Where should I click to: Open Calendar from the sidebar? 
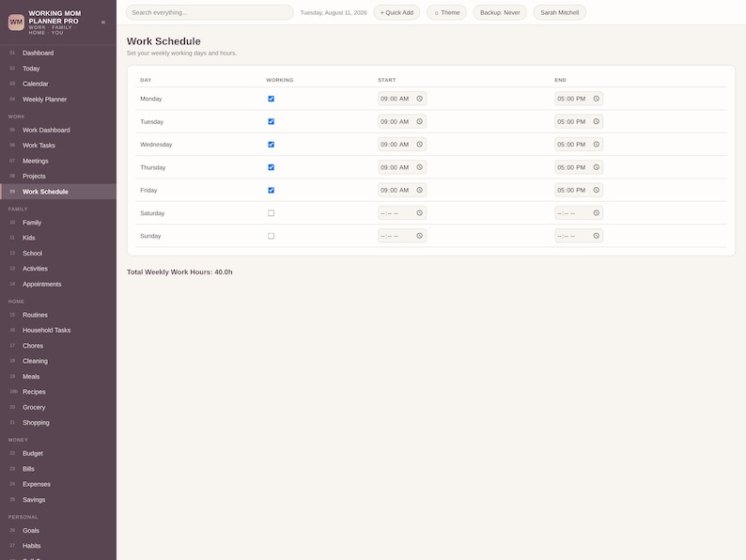(58, 84)
